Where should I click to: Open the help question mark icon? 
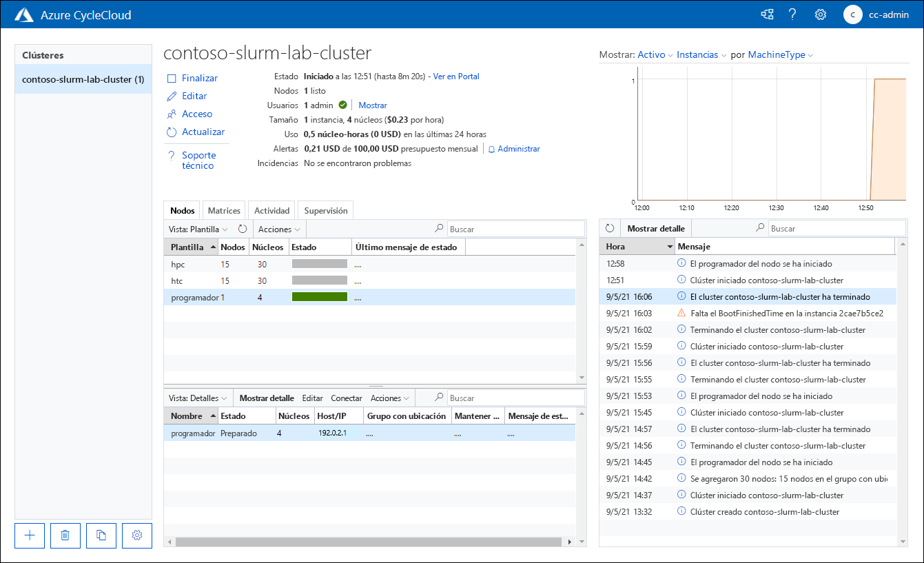[792, 14]
